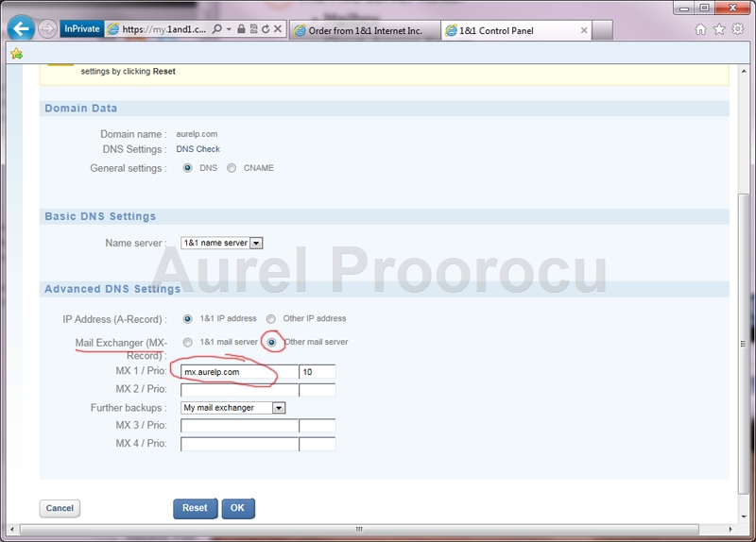Click the MX 4 priority field

318,444
